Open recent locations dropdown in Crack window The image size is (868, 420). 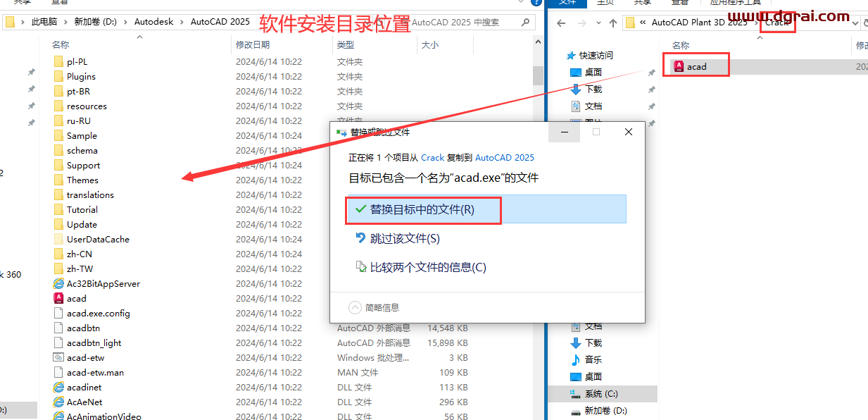598,23
